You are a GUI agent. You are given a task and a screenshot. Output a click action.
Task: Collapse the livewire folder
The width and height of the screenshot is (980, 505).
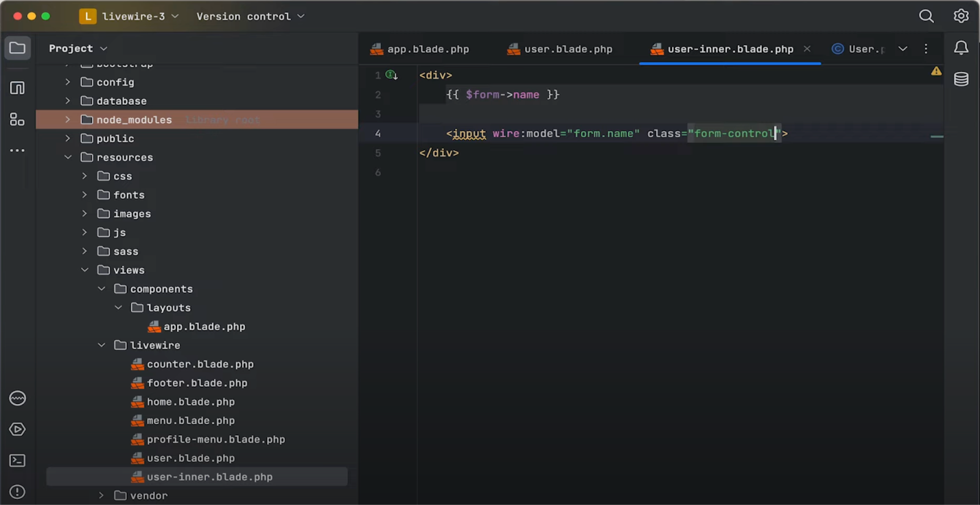[102, 345]
